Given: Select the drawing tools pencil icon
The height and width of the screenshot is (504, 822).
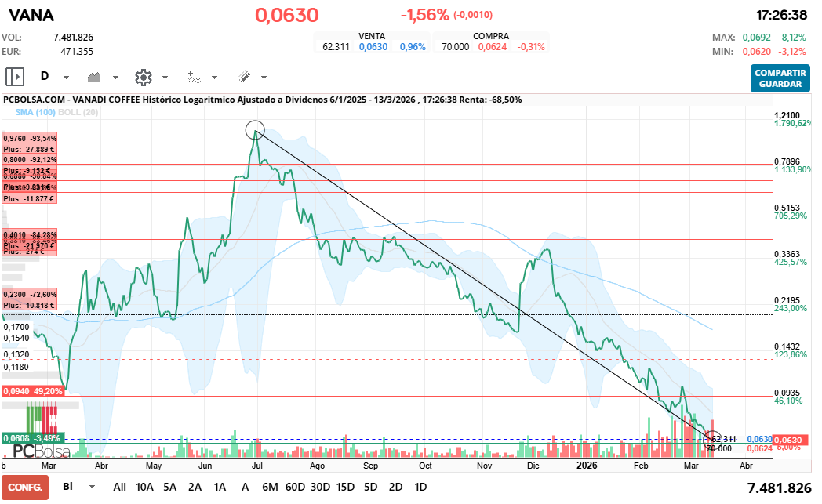Looking at the screenshot, I should click(x=243, y=77).
